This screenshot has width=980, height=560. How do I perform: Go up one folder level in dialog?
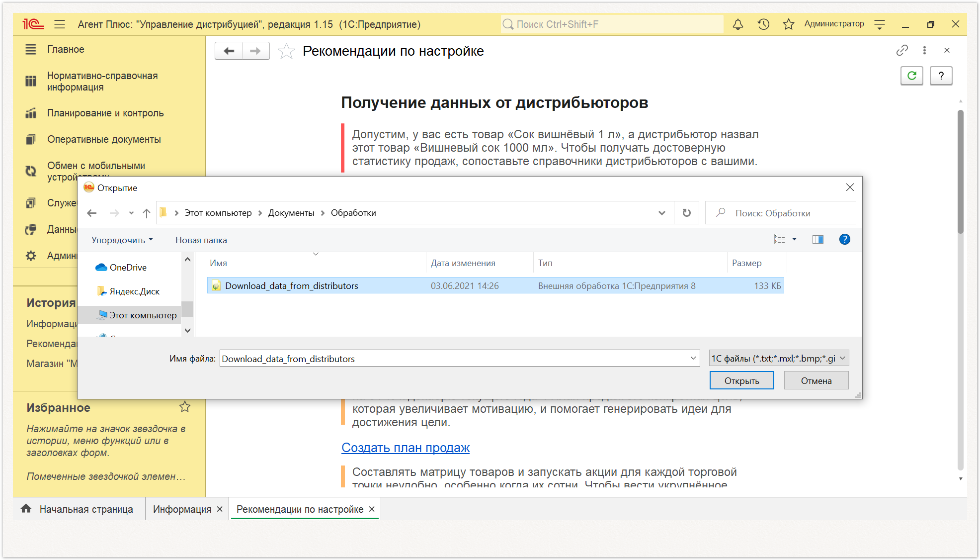click(146, 213)
